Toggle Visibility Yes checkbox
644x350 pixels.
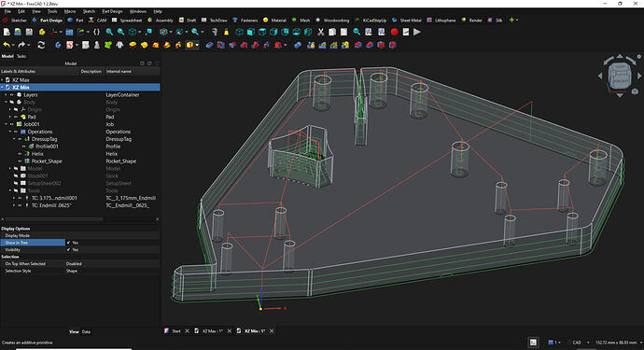click(68, 250)
